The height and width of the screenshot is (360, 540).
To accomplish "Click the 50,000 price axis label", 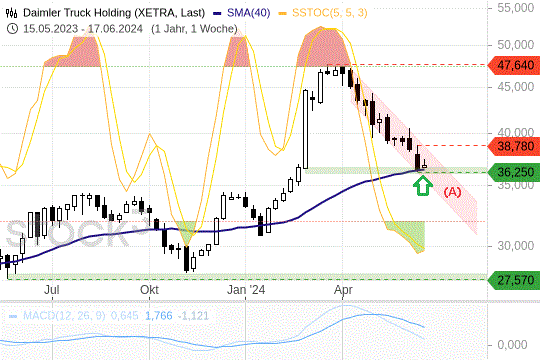I will pos(516,45).
